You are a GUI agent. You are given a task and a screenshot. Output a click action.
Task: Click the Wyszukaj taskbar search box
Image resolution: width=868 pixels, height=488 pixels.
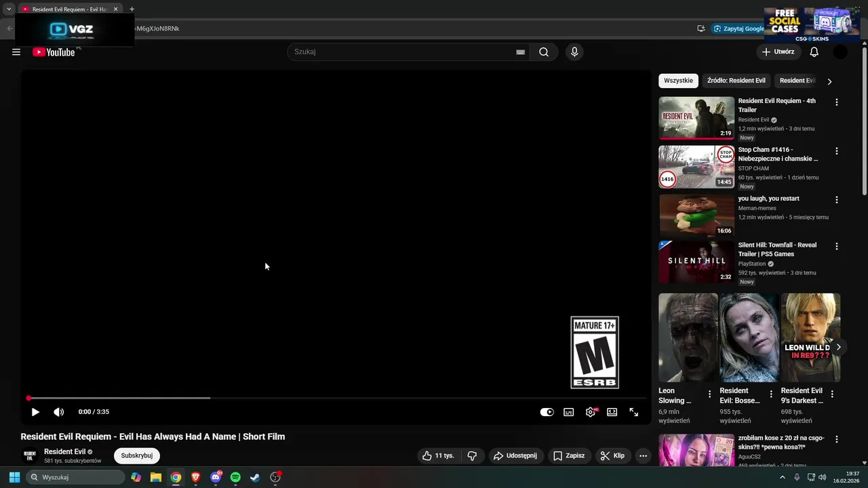pos(75,477)
